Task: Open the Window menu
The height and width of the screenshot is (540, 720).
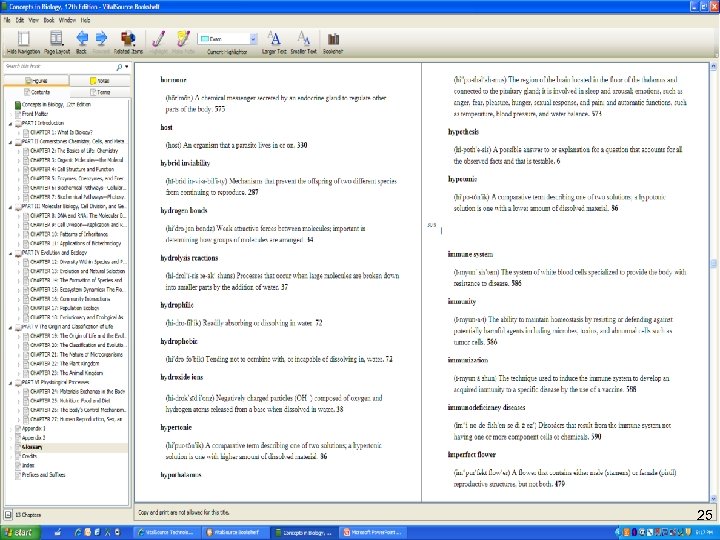Action: [x=67, y=20]
